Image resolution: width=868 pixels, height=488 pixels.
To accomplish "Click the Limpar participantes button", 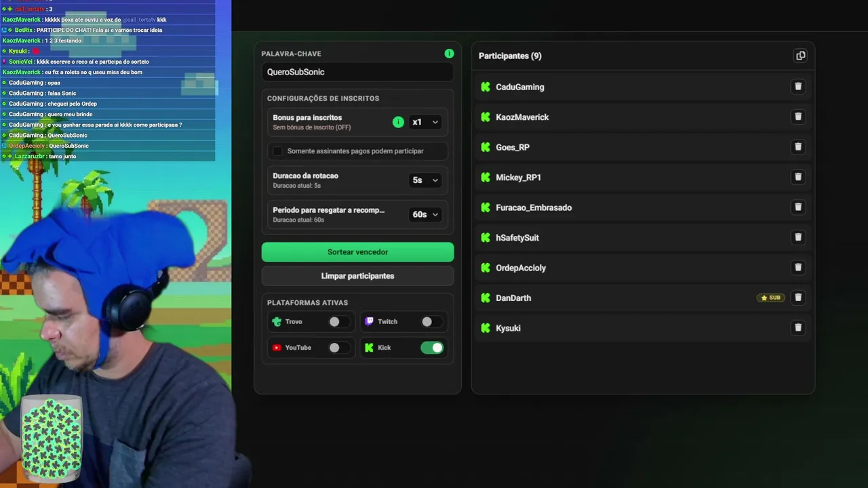I will point(357,276).
